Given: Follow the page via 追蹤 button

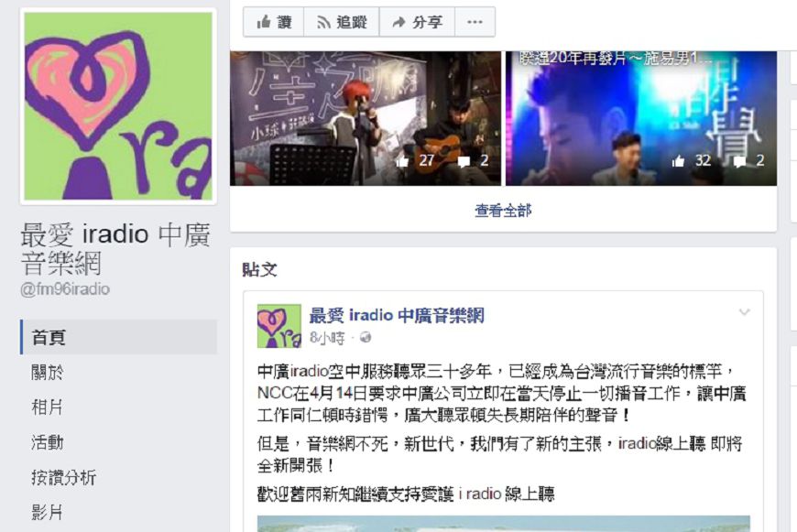Looking at the screenshot, I should (342, 22).
